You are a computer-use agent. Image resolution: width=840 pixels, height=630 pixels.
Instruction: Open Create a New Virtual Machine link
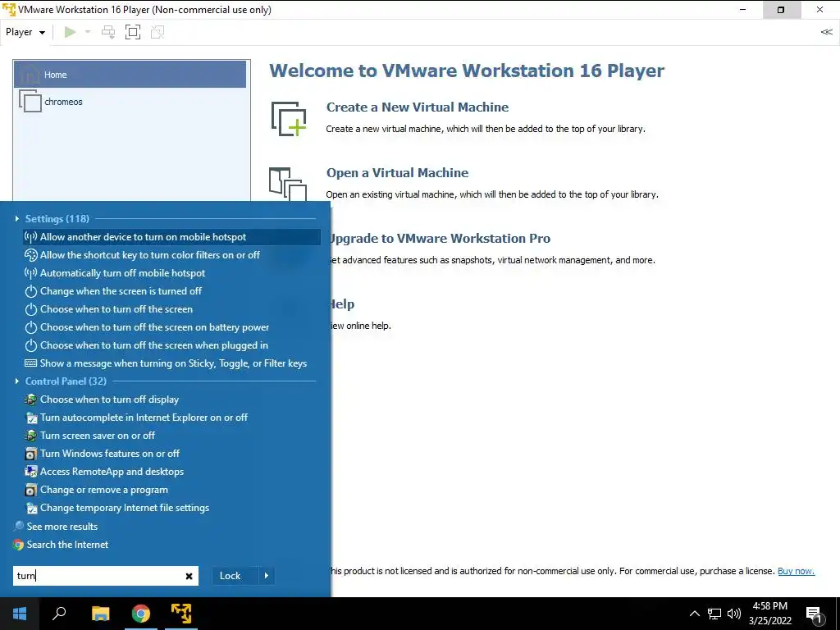click(418, 107)
